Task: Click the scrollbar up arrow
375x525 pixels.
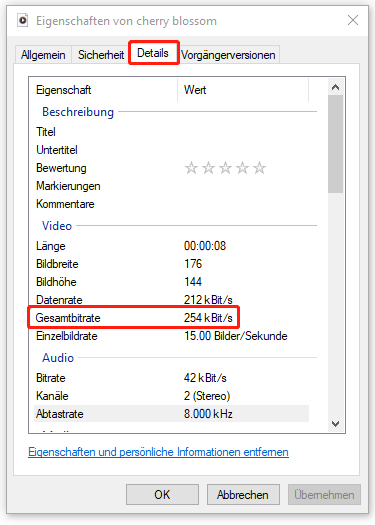Action: pos(335,87)
